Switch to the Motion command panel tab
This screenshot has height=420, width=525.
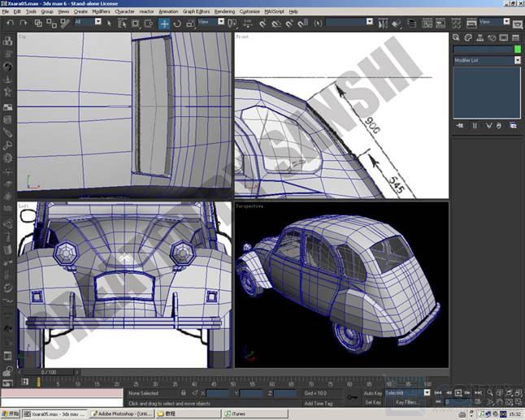(492, 37)
